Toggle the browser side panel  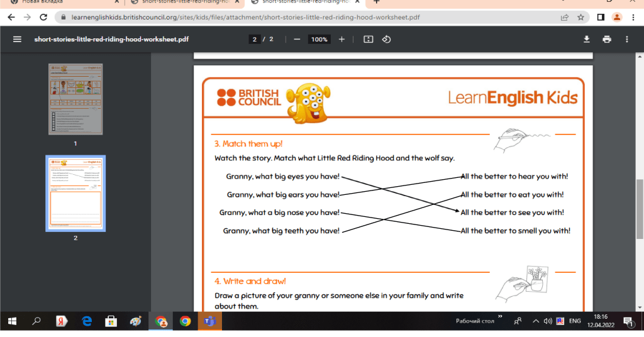(601, 17)
